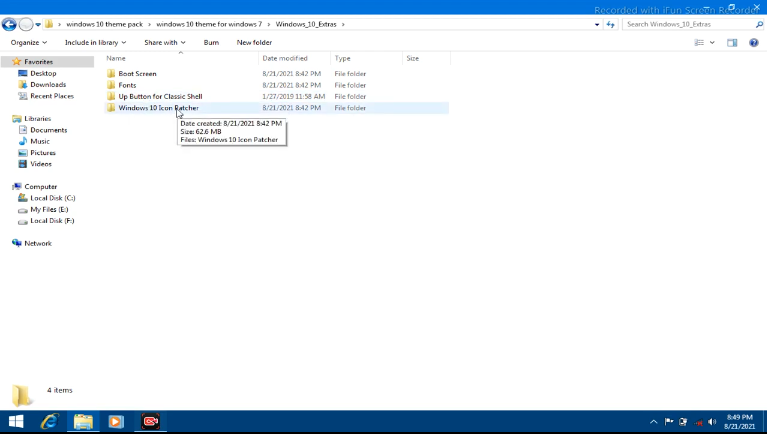The width and height of the screenshot is (767, 434).
Task: Click the Forward navigation arrow
Action: [26, 24]
